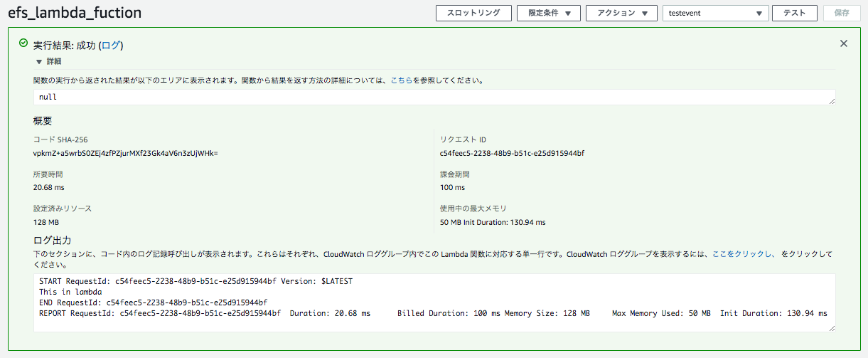The image size is (868, 358).
Task: Grab the result box resize handle
Action: click(831, 102)
